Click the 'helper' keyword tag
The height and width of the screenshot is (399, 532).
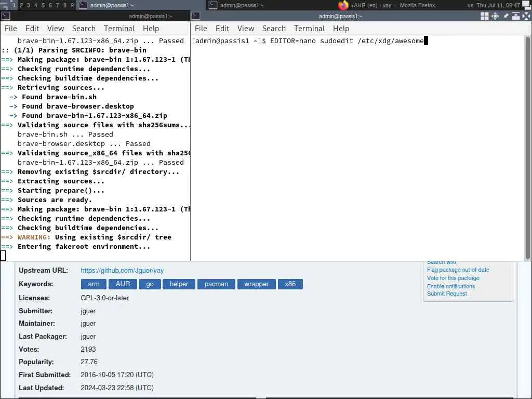(179, 284)
